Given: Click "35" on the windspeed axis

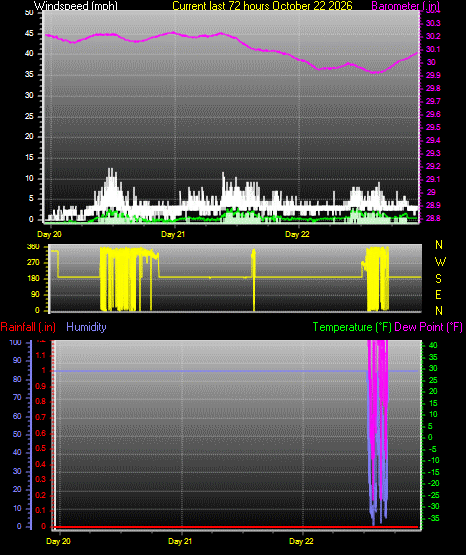Looking at the screenshot, I should 29,74.
